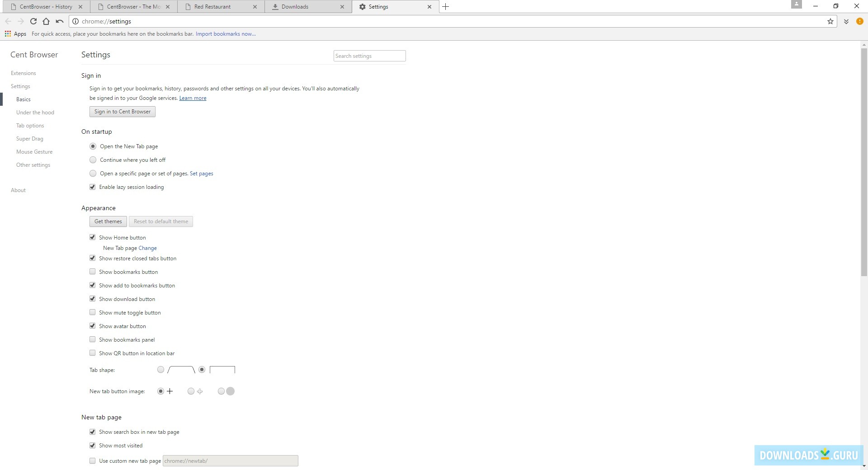This screenshot has height=470, width=868.
Task: Enable Show mute toggle button
Action: [x=93, y=313]
